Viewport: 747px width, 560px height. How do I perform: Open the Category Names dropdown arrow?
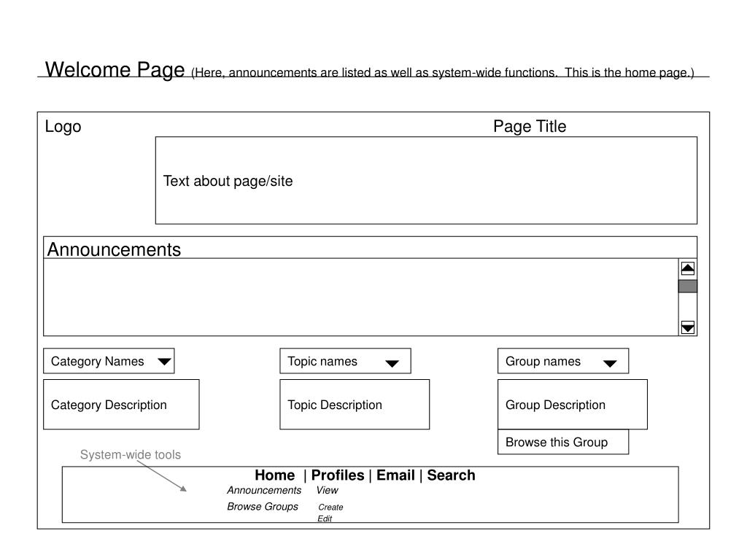[x=164, y=362]
